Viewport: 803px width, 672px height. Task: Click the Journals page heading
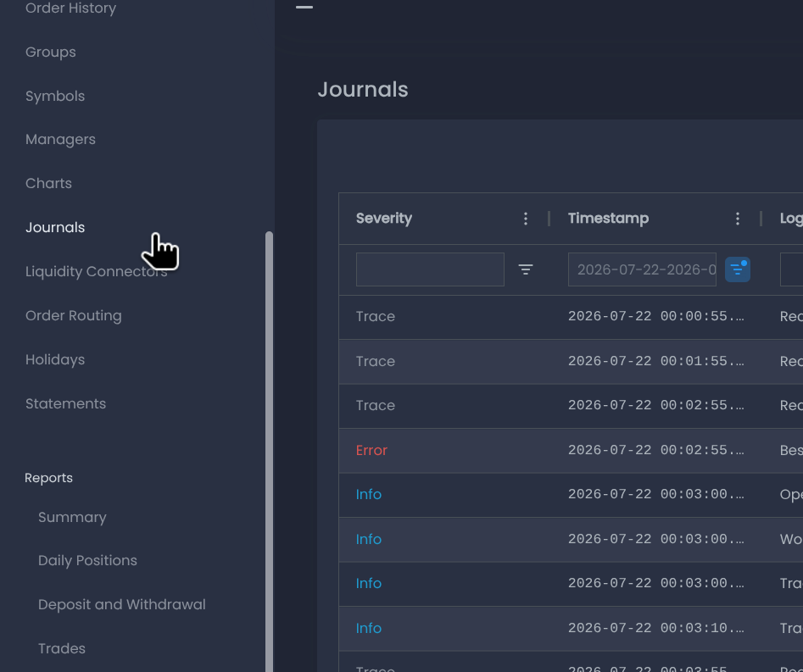click(x=363, y=90)
